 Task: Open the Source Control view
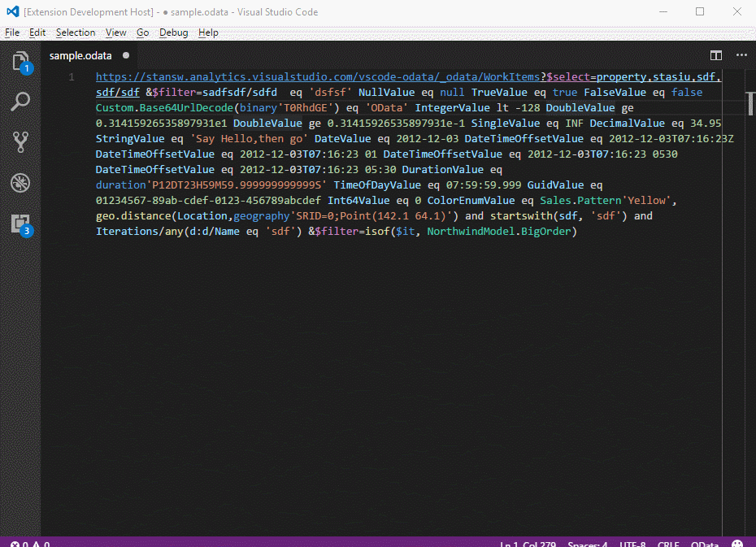click(20, 142)
